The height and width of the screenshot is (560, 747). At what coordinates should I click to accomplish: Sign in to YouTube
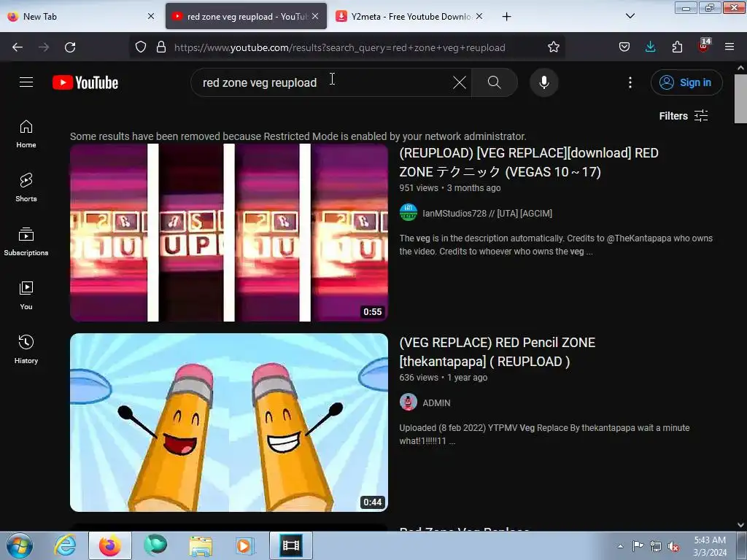[x=686, y=82]
